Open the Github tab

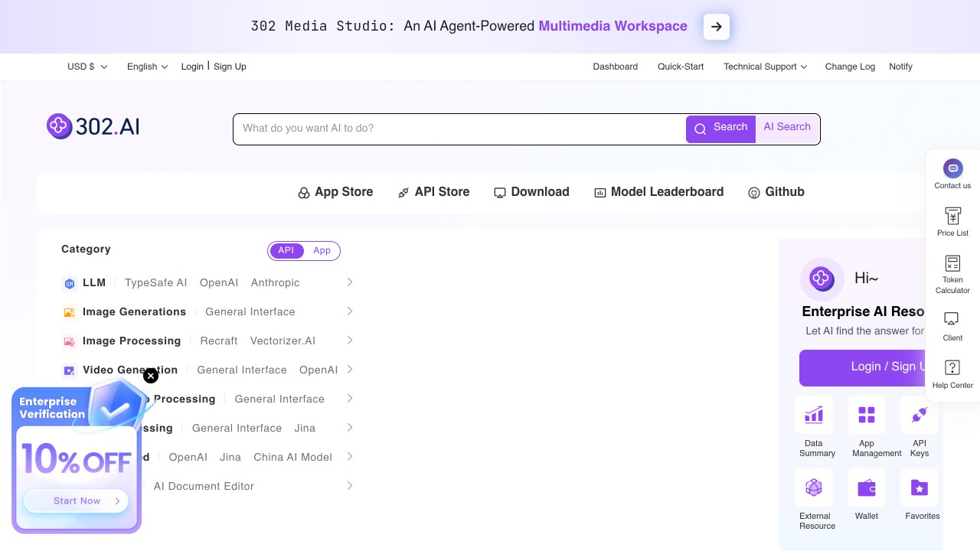tap(776, 192)
